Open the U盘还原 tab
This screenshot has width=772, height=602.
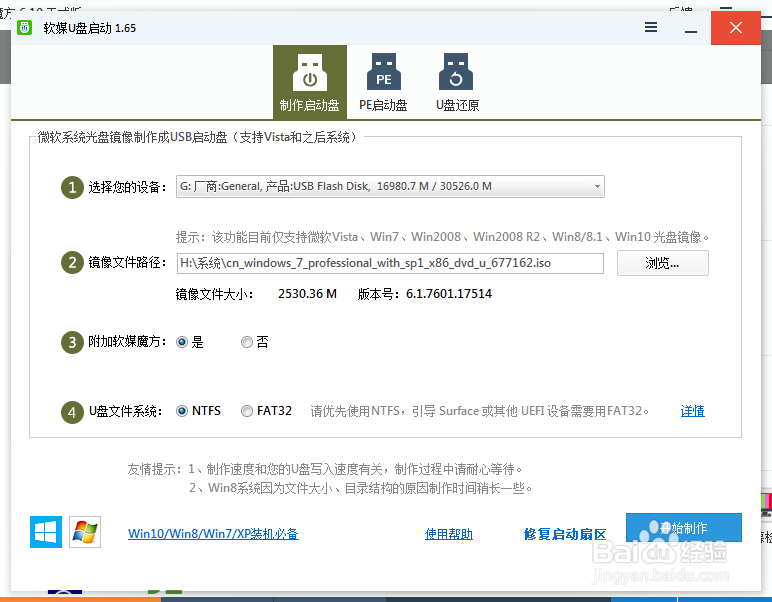pyautogui.click(x=457, y=82)
